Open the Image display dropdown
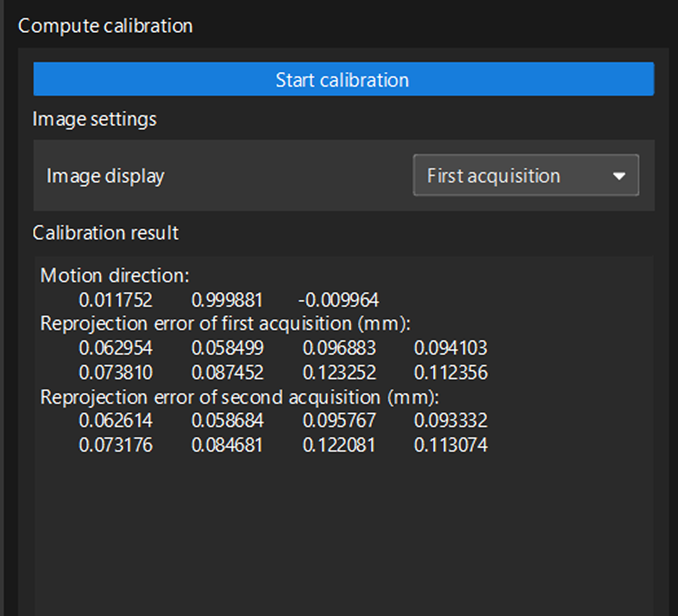 [x=525, y=176]
